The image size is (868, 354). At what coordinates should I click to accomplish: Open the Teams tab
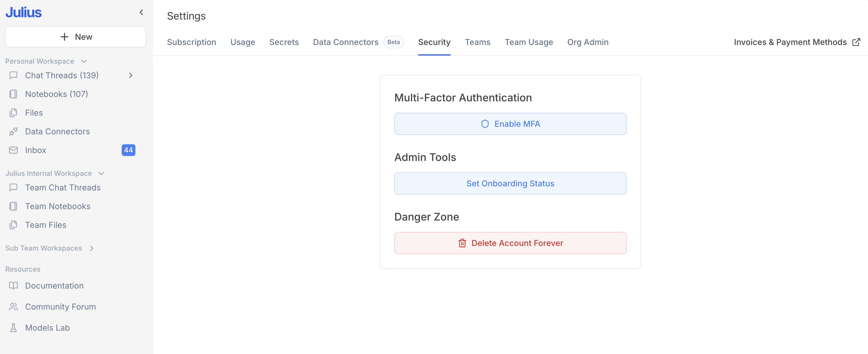478,42
